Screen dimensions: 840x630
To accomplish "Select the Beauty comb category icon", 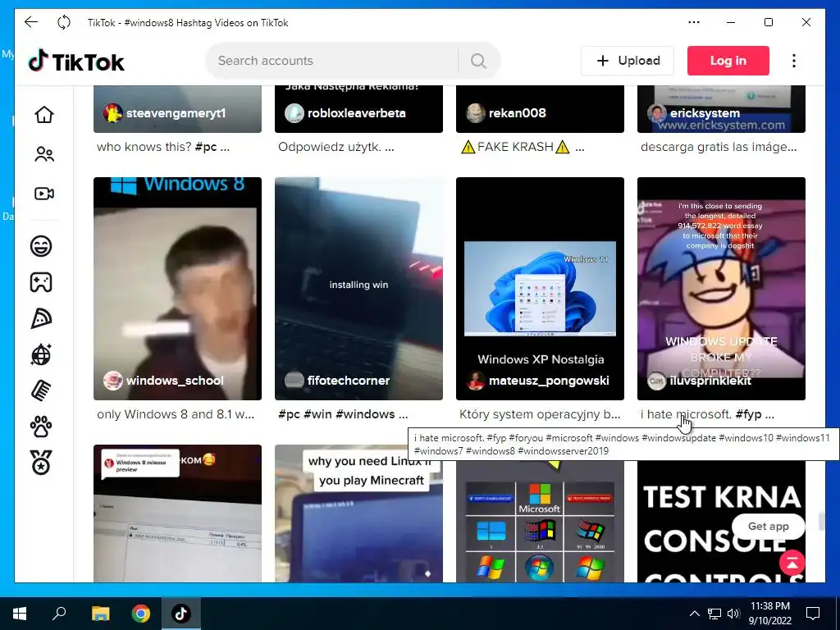I will pos(41,390).
